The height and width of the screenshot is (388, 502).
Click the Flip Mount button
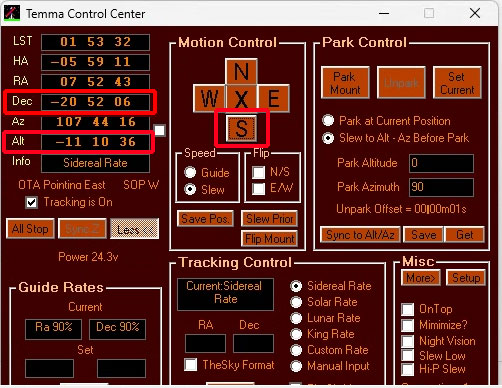click(x=269, y=238)
